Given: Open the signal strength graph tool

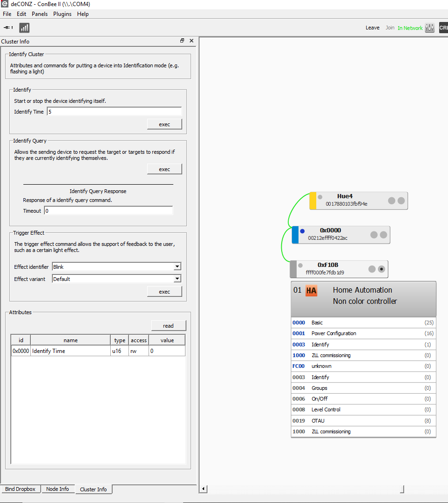Looking at the screenshot, I should coord(24,28).
